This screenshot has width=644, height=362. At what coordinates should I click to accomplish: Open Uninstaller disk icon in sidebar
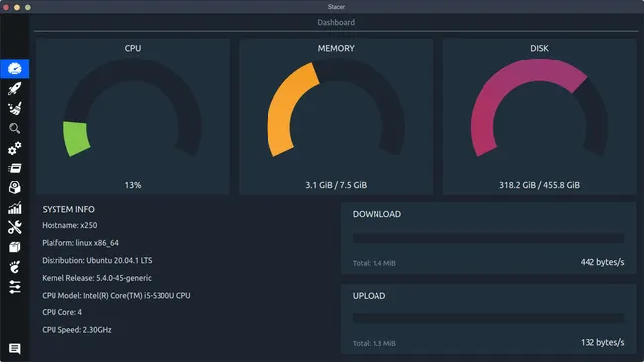pyautogui.click(x=15, y=187)
